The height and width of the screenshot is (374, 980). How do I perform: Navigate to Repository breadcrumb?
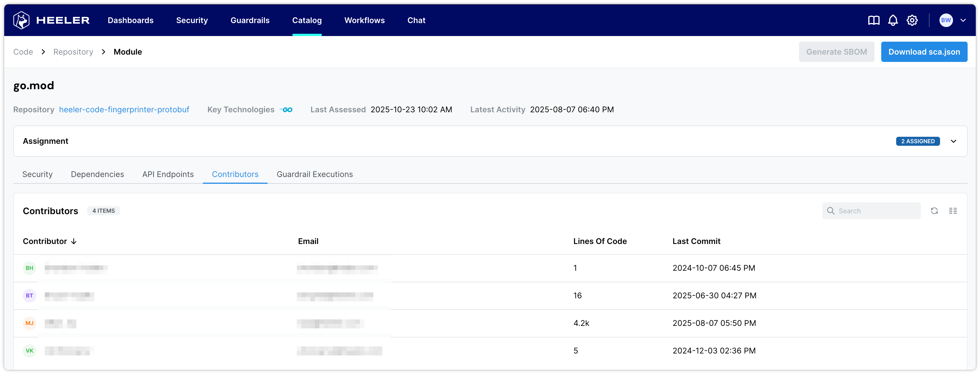pos(73,52)
